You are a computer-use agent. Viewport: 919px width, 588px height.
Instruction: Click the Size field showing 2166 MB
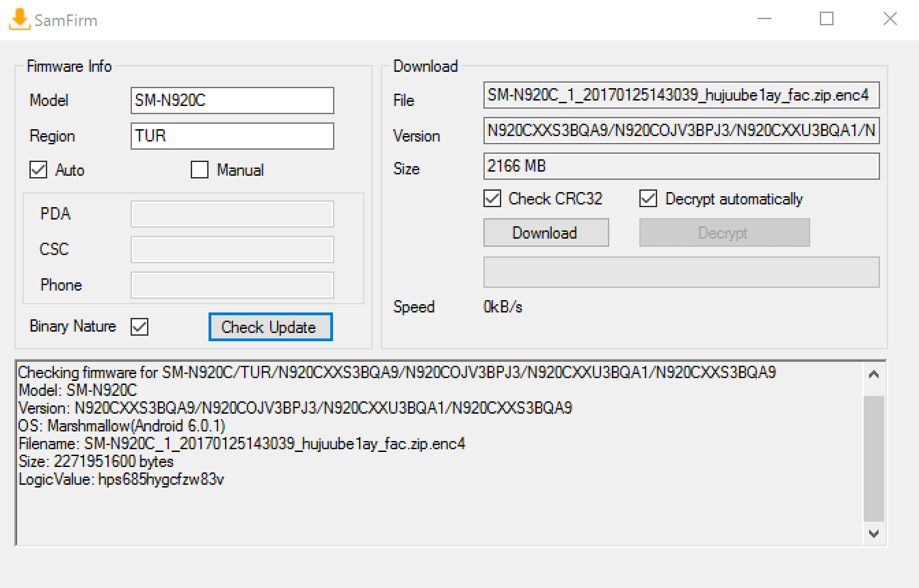tap(681, 166)
